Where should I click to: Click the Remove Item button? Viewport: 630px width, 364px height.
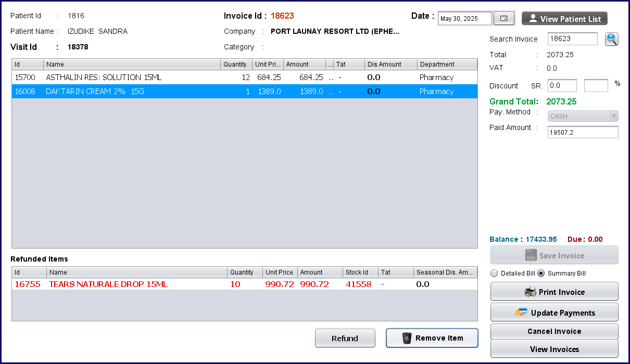[432, 338]
